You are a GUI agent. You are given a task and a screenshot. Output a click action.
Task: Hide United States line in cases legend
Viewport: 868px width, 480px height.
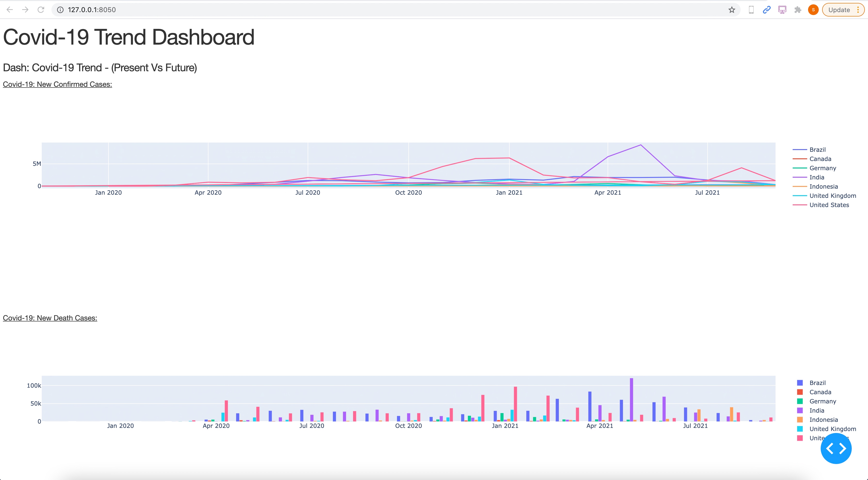829,205
